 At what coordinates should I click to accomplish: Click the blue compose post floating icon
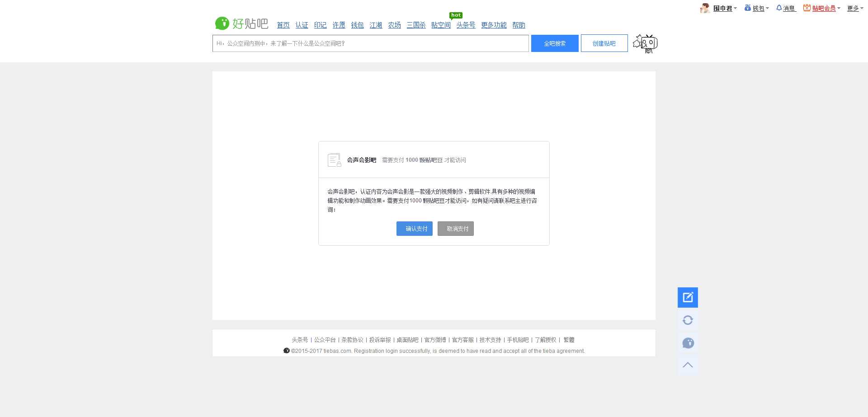click(688, 297)
